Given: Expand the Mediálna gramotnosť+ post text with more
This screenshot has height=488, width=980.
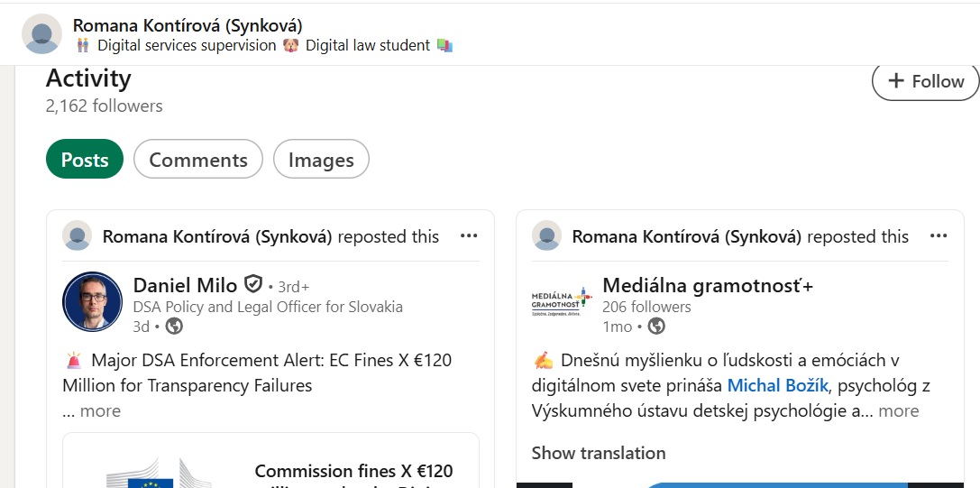Looking at the screenshot, I should (x=899, y=411).
